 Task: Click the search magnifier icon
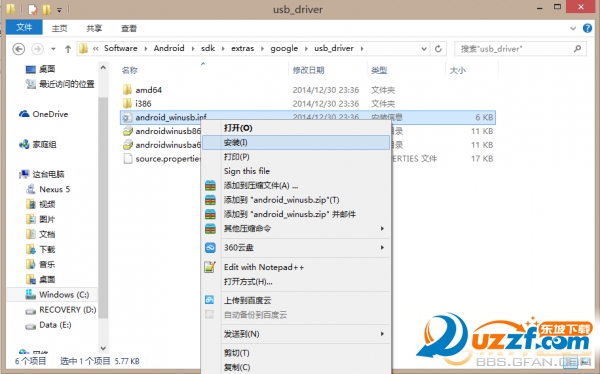[577, 49]
